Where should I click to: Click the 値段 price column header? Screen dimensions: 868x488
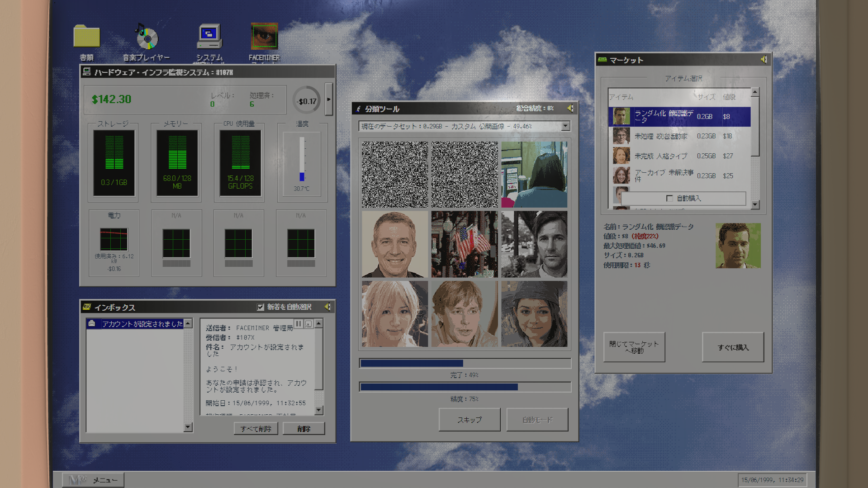pos(729,97)
